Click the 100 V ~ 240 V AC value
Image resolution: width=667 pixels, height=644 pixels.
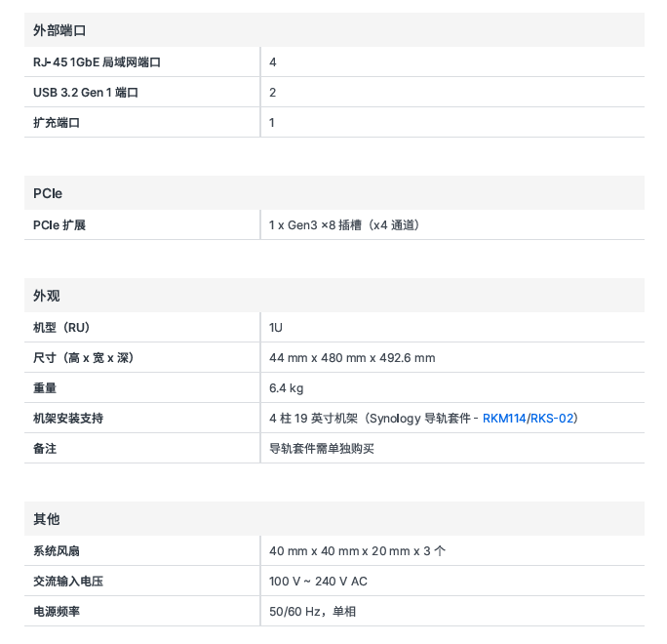(318, 581)
